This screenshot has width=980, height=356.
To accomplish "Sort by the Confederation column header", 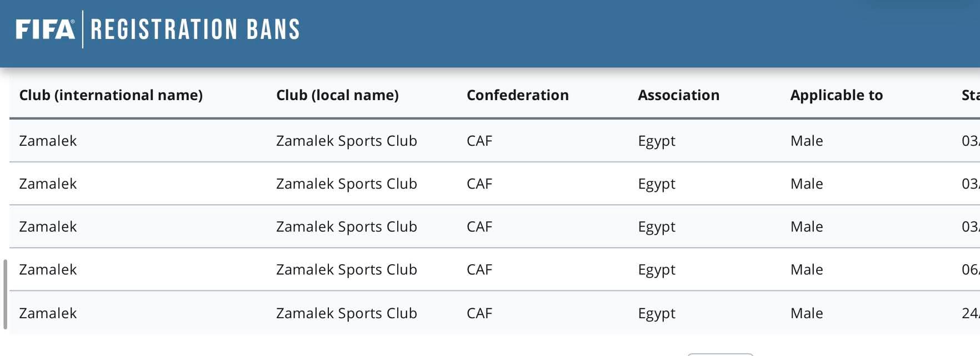I will (x=517, y=95).
